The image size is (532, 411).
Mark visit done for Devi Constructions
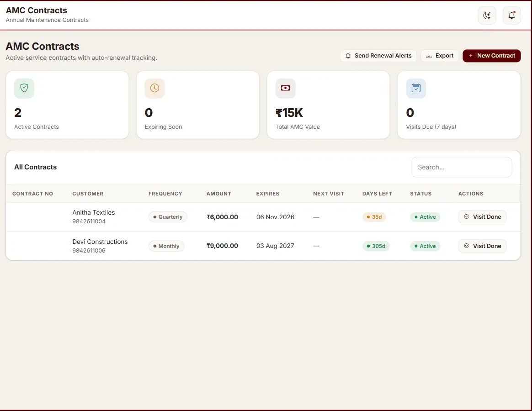pos(482,246)
